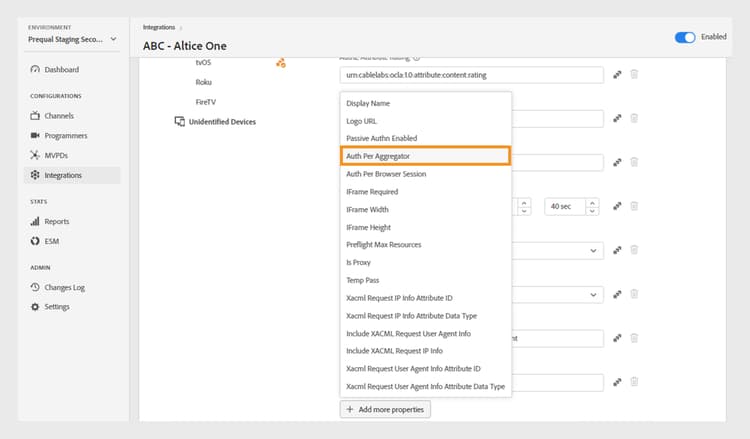Open the Dashboard icon in sidebar
750x439 pixels.
[35, 70]
